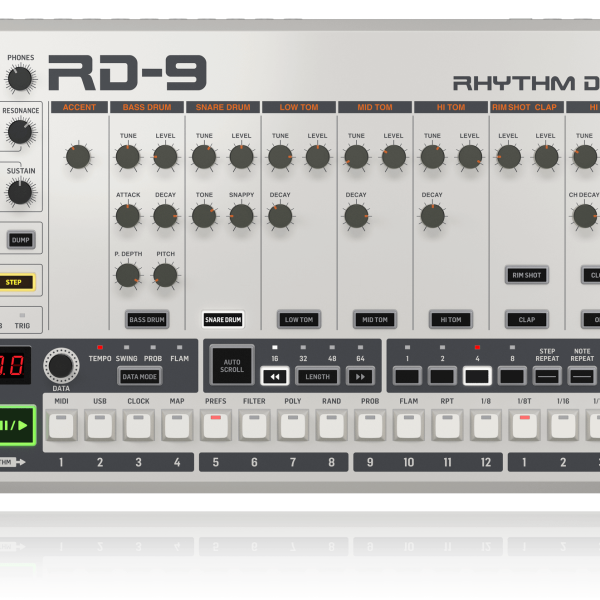The width and height of the screenshot is (600, 600).
Task: Click the rewind double-arrow button
Action: [275, 376]
